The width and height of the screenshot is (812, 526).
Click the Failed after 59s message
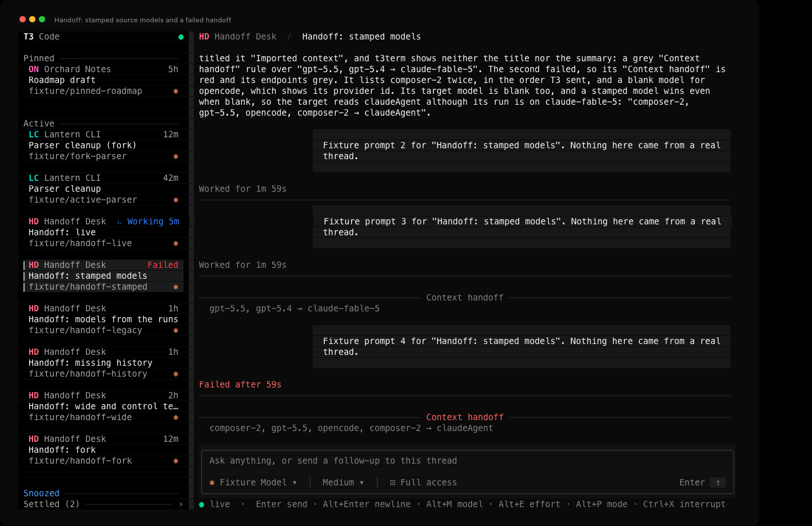pos(240,385)
